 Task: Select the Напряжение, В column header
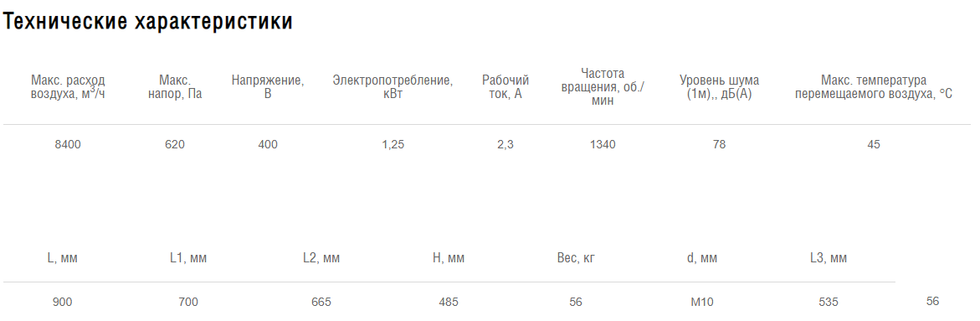tap(268, 88)
